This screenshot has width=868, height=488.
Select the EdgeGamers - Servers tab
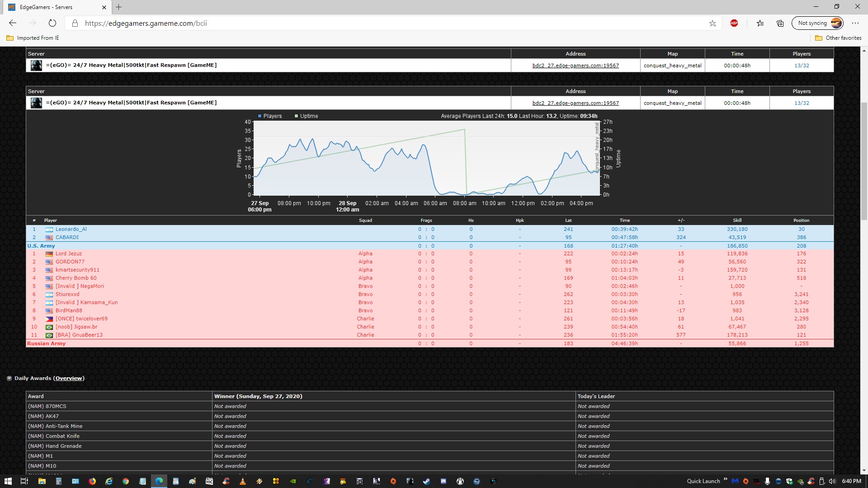click(58, 7)
